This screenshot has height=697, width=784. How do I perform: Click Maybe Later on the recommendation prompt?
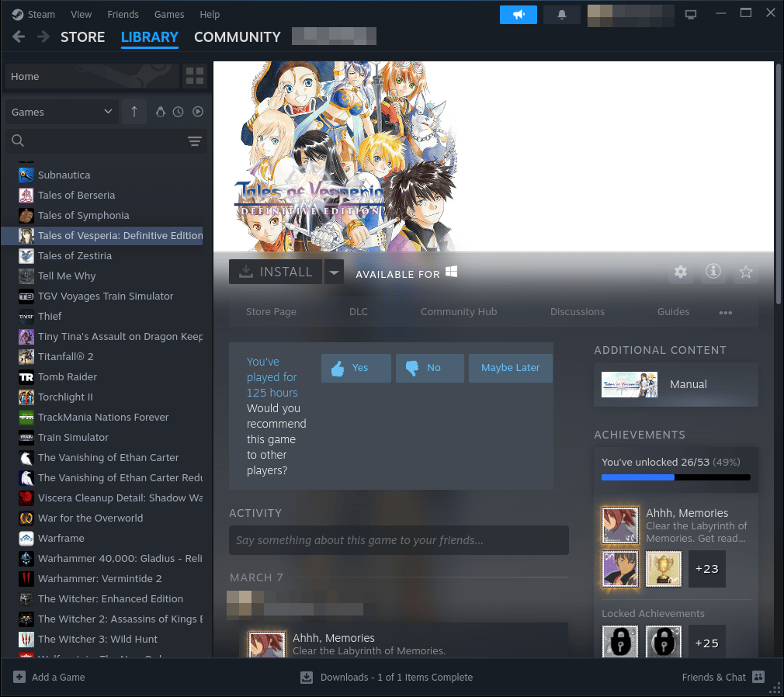click(510, 368)
